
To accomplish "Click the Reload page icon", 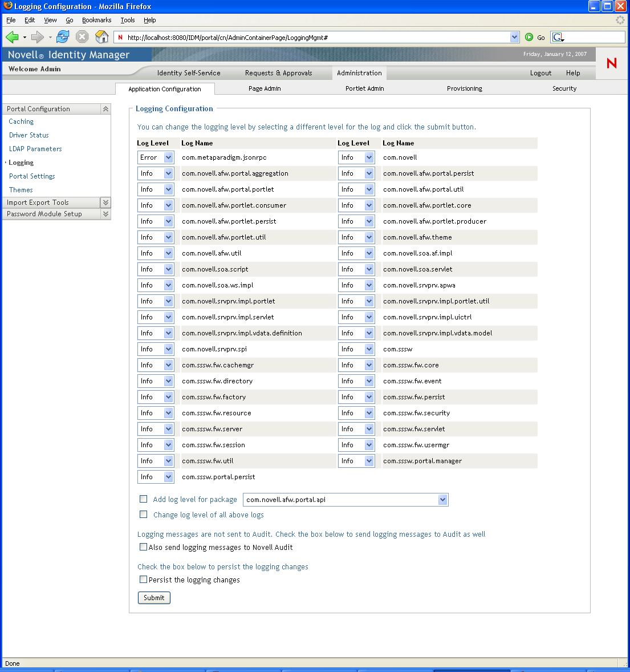I will [x=63, y=37].
